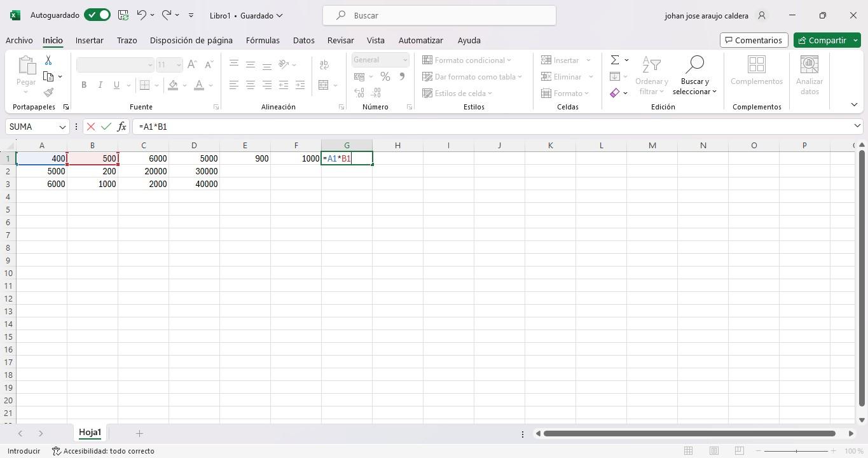Screen dimensions: 868x458
Task: Open the Fórmulas ribbon tab
Action: [x=263, y=40]
